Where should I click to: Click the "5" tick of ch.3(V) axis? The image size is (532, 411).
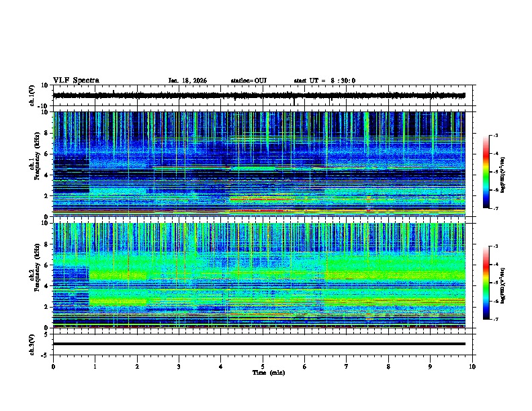46,334
